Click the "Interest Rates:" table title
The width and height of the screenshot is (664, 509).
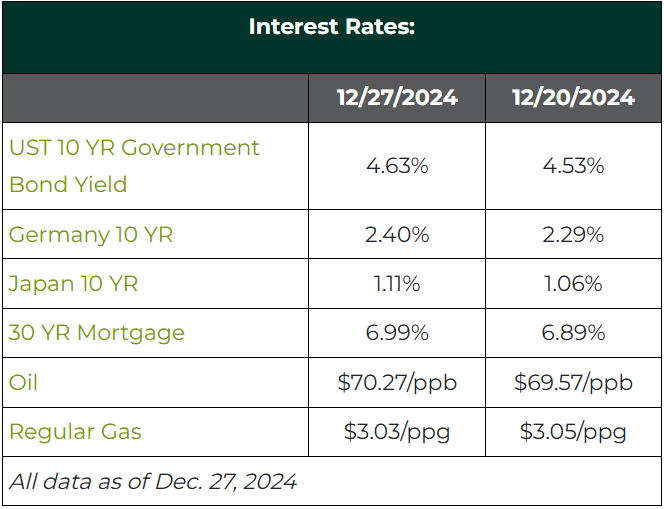(331, 27)
